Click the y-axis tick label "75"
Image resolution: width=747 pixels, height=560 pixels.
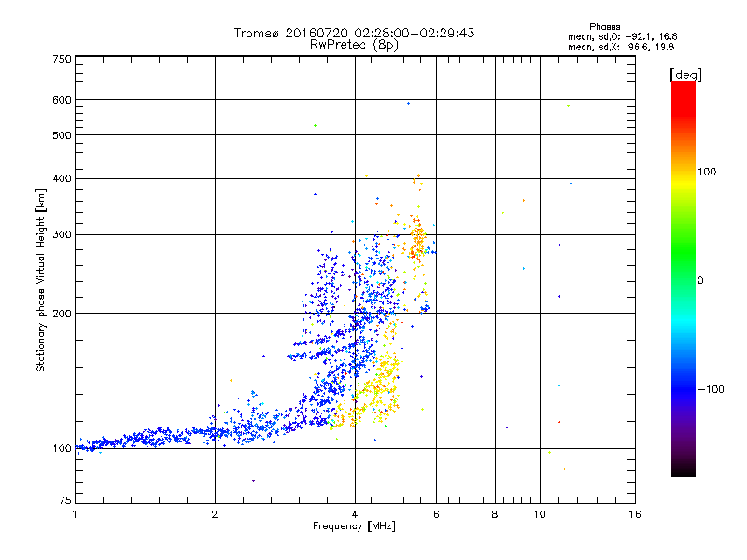pos(65,500)
